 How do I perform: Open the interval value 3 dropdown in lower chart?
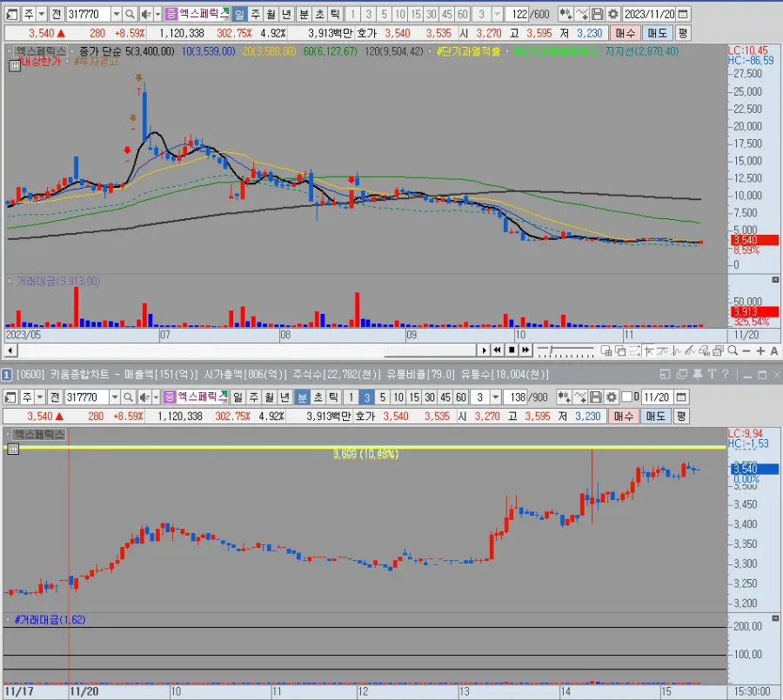point(495,397)
